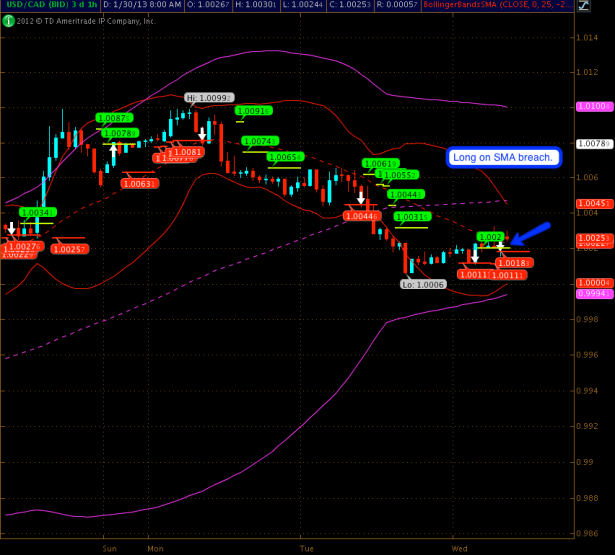
Task: Click the green info icon beside the copyright text
Action: (8, 19)
